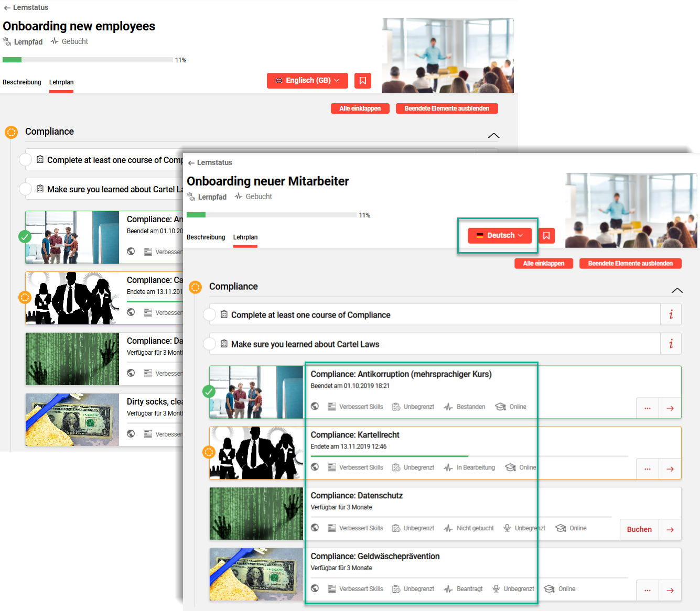Select the Lehrplan tab
This screenshot has height=611, width=700.
tap(245, 237)
